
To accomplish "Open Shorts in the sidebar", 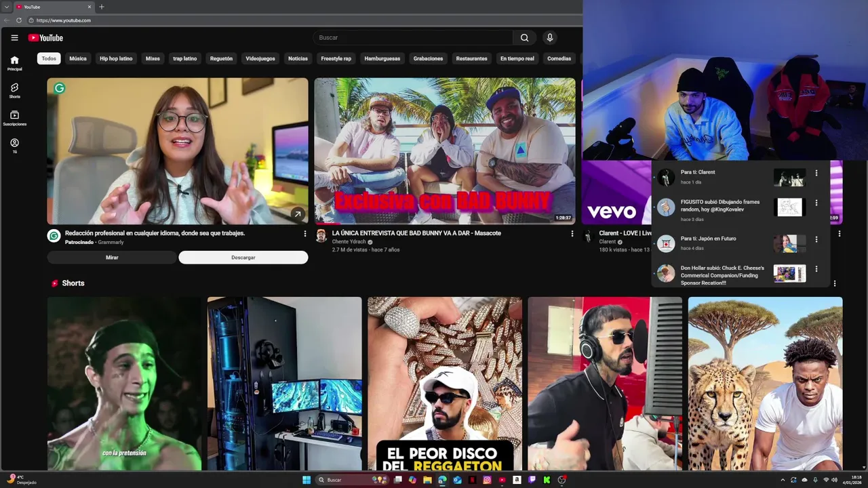I will (x=14, y=91).
